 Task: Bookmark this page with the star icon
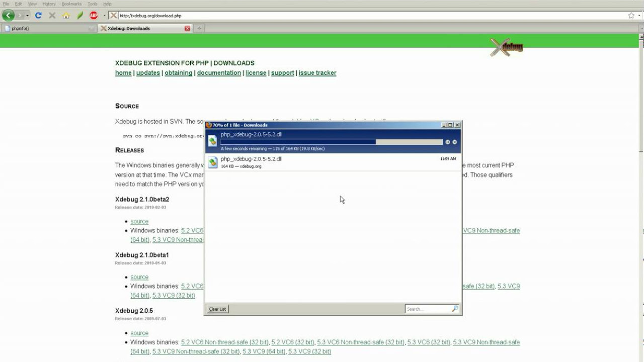click(x=631, y=16)
